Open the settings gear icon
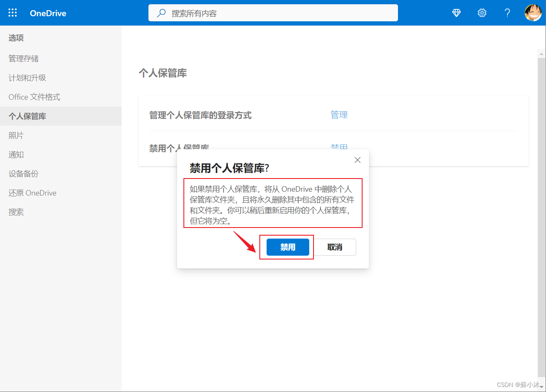The image size is (546, 392). [482, 13]
